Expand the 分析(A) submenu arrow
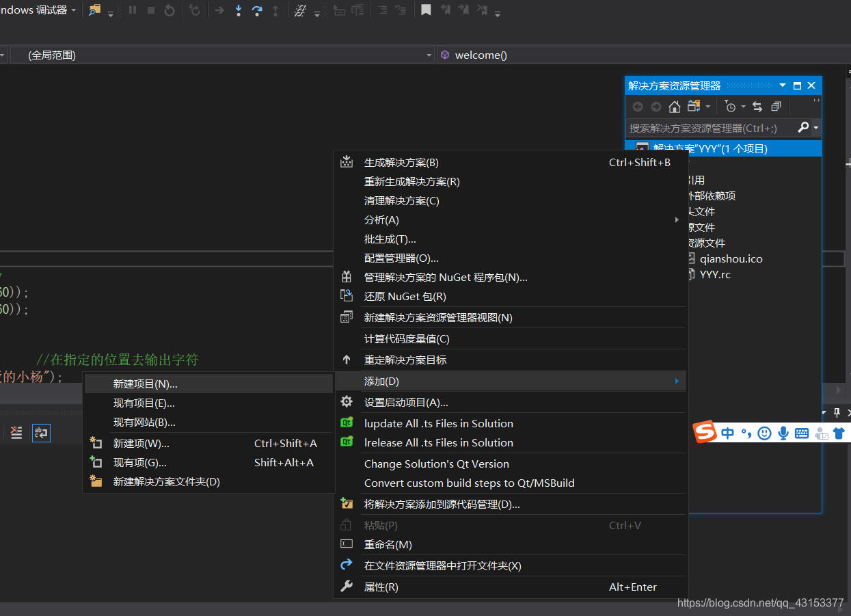This screenshot has width=851, height=616. (677, 220)
